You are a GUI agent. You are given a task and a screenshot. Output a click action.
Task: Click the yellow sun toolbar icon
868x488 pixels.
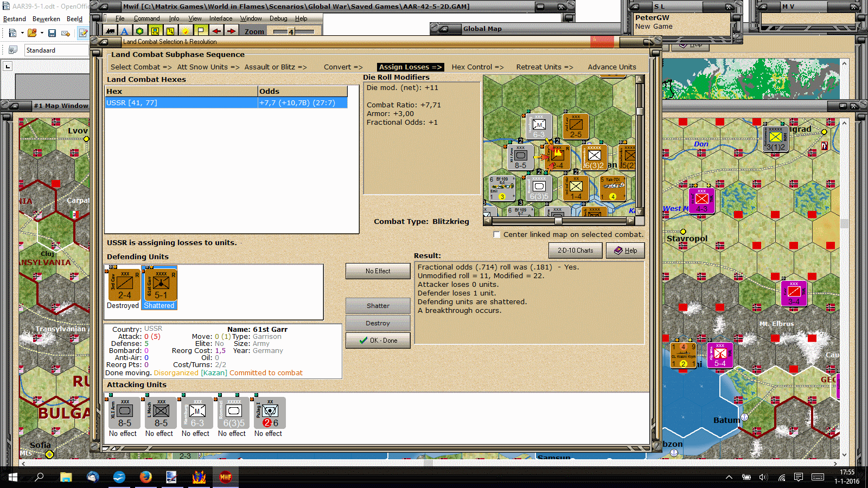click(x=186, y=31)
